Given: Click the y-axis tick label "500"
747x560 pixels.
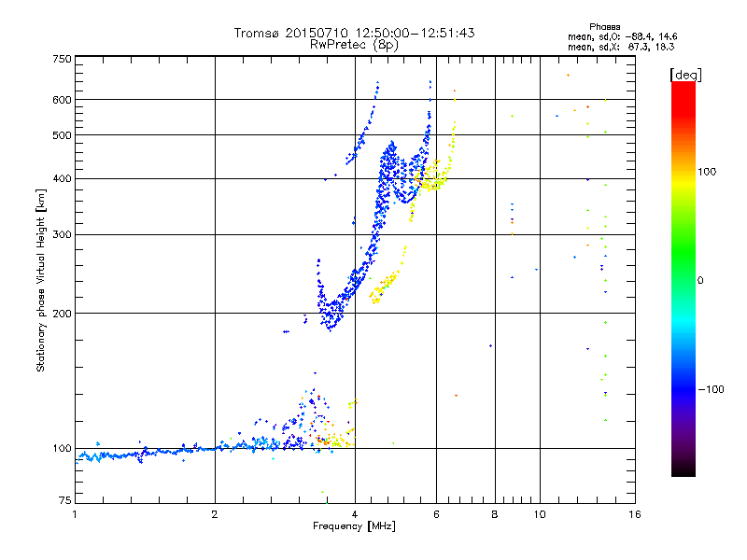Looking at the screenshot, I should tap(62, 135).
